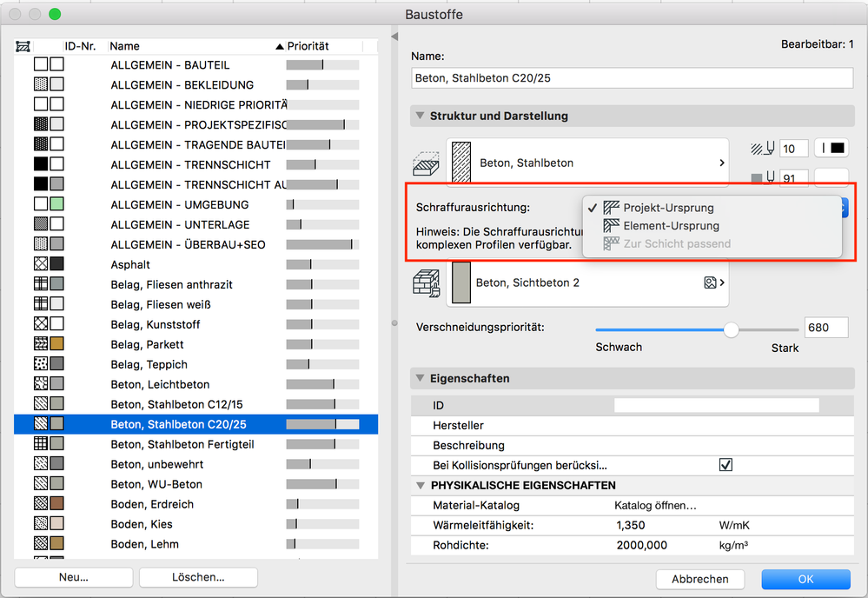The width and height of the screenshot is (868, 598).
Task: Click the Name text field
Action: coord(632,78)
